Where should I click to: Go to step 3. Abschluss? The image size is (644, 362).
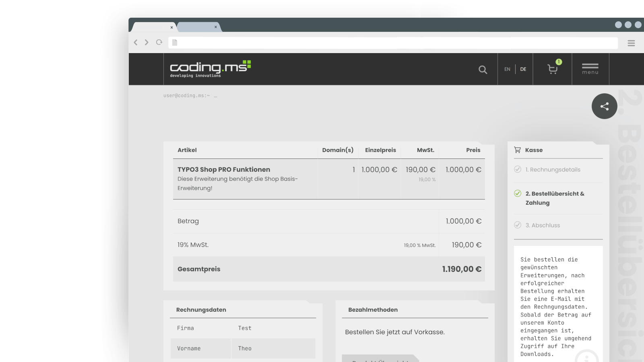543,225
